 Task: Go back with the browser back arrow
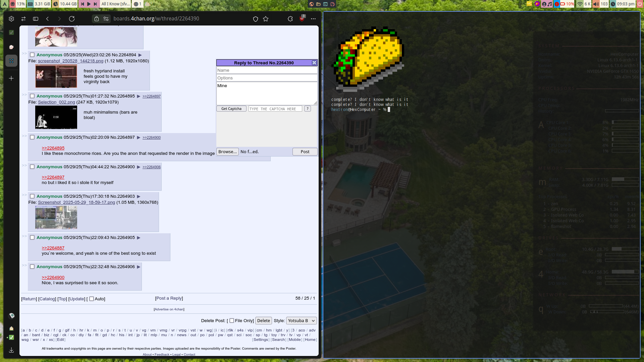pos(48,19)
